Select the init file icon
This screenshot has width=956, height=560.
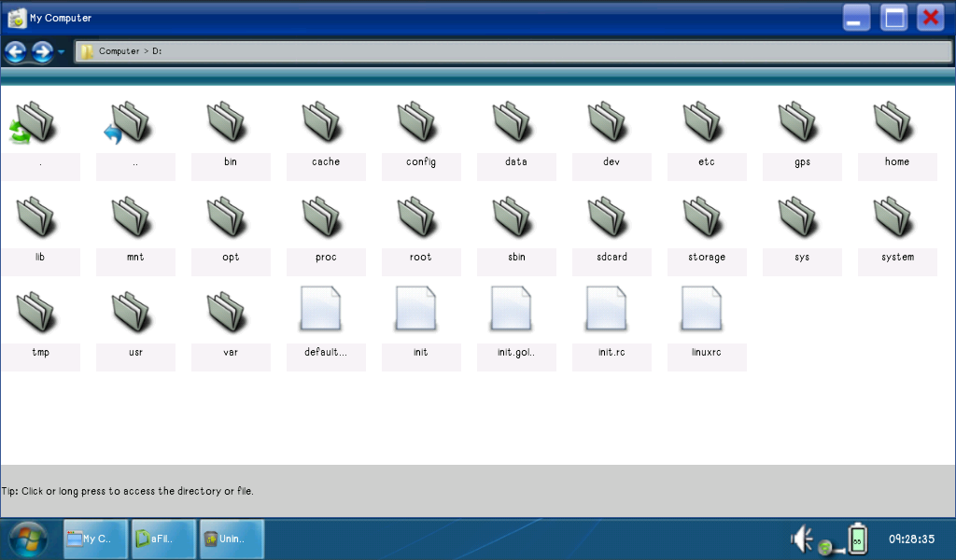pos(415,309)
